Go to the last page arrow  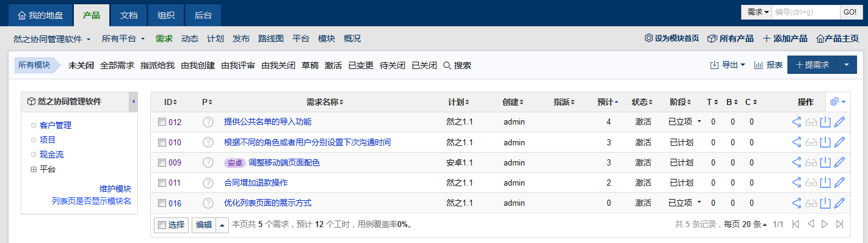click(x=840, y=224)
